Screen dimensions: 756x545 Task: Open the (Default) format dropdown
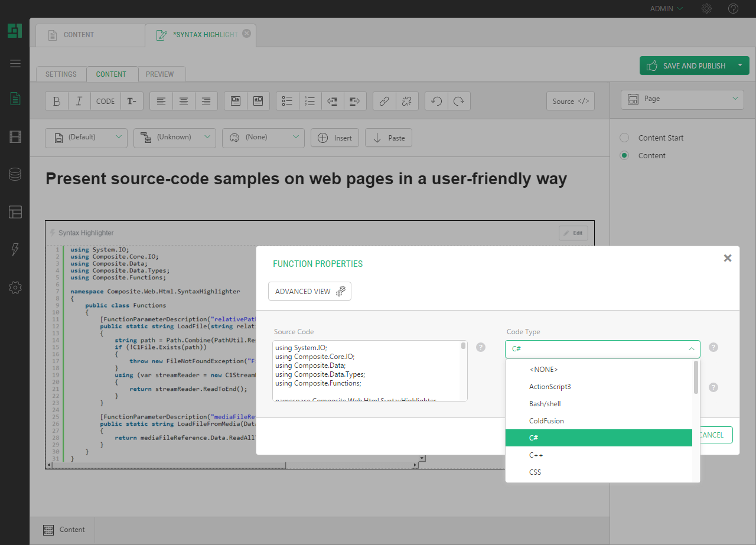point(86,138)
